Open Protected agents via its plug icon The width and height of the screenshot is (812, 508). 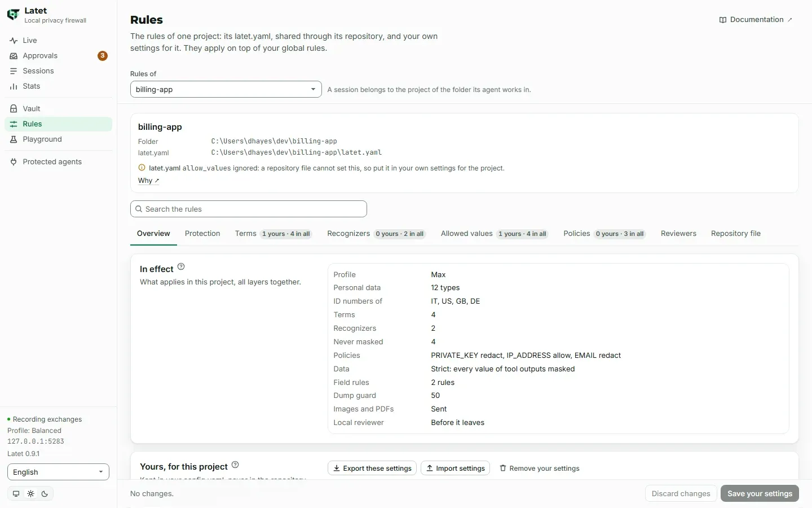tap(14, 162)
